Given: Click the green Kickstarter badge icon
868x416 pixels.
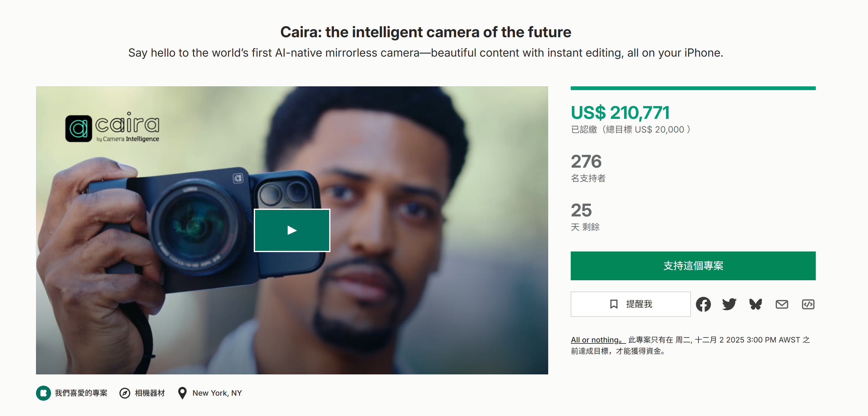Looking at the screenshot, I should coord(43,393).
